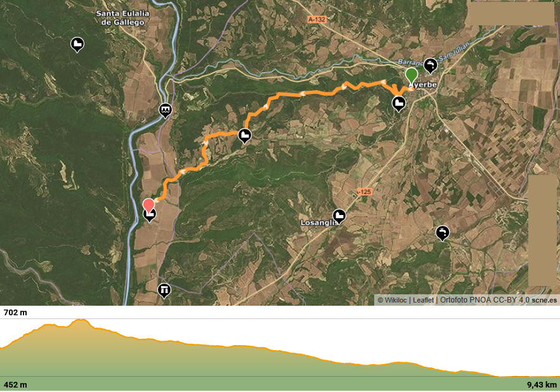The height and width of the screenshot is (392, 560).
Task: Open ruins waypoint just southwest of Ayerbe
Action: pyautogui.click(x=398, y=104)
